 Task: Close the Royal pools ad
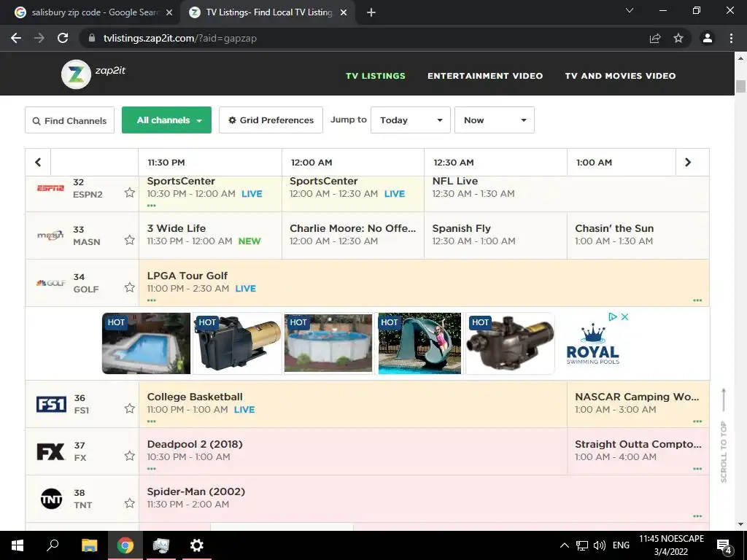click(x=625, y=316)
